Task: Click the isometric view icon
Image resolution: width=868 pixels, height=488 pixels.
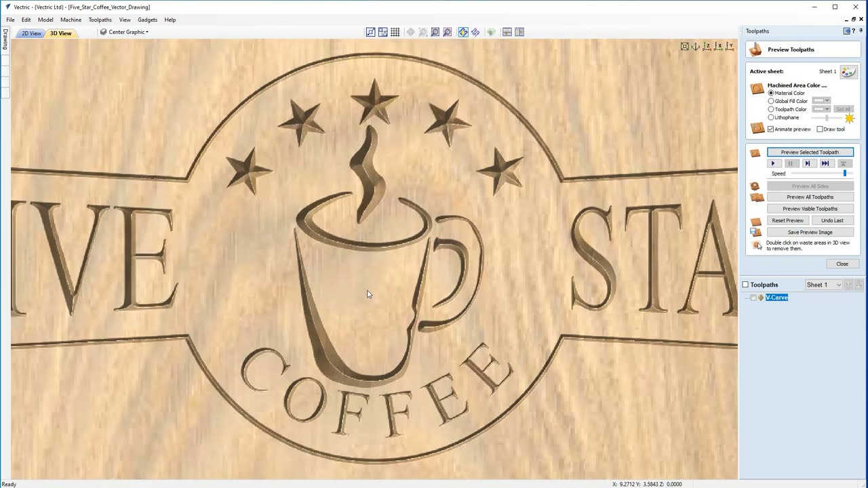Action: (x=696, y=46)
